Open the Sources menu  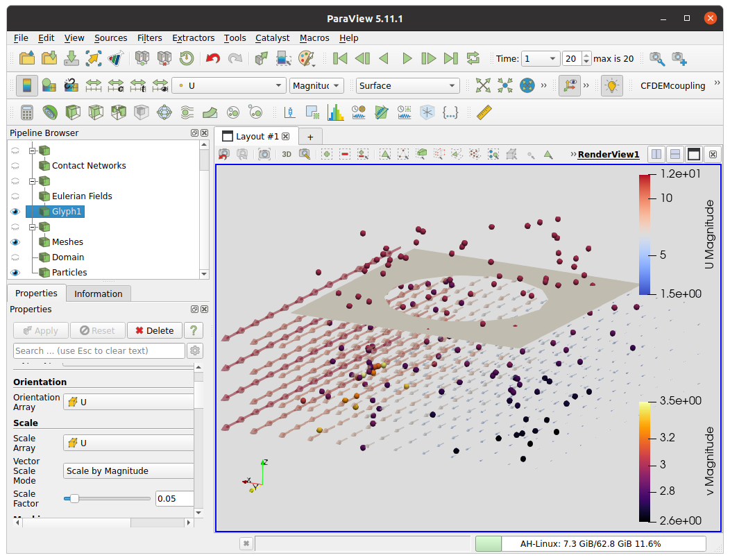[x=111, y=37]
